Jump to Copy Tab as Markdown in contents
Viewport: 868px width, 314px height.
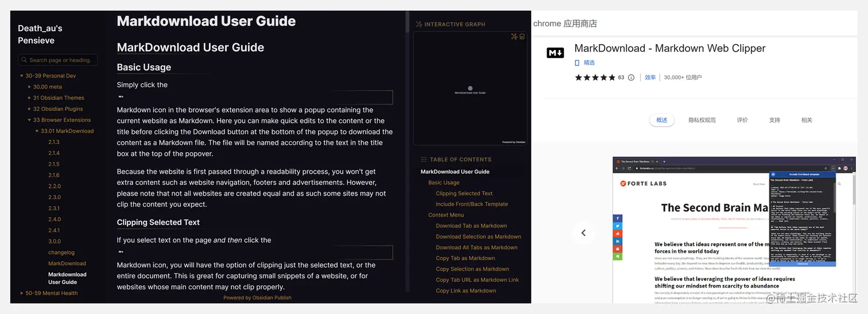coord(466,258)
